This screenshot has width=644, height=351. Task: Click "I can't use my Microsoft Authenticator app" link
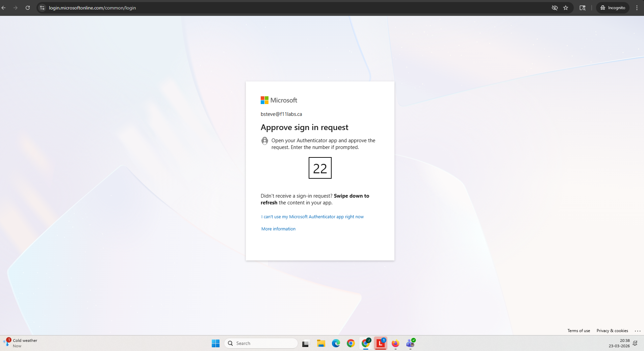(x=312, y=217)
